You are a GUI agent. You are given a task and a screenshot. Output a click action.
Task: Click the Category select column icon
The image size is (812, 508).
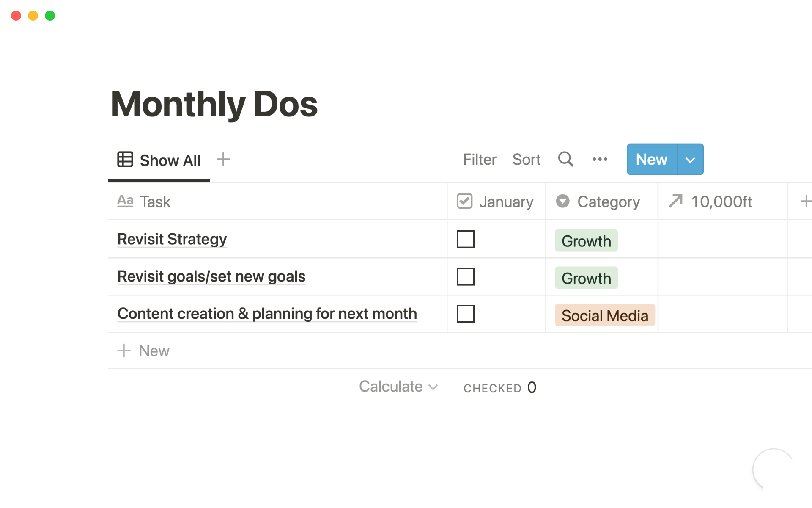coord(562,201)
